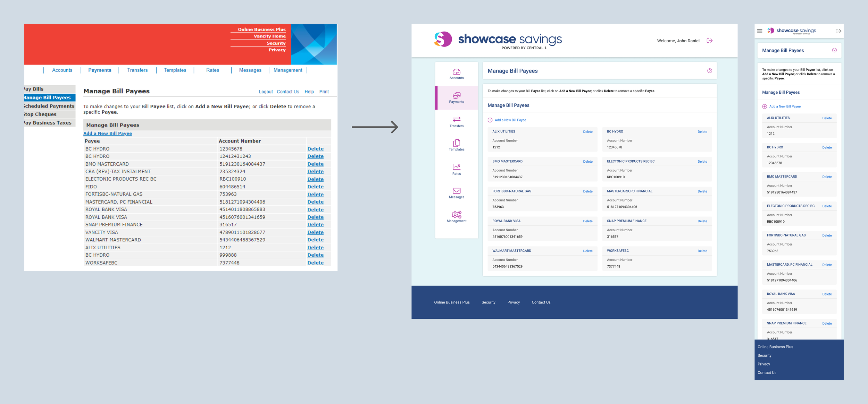Select Stop Cheques in legacy left menu

coord(50,114)
